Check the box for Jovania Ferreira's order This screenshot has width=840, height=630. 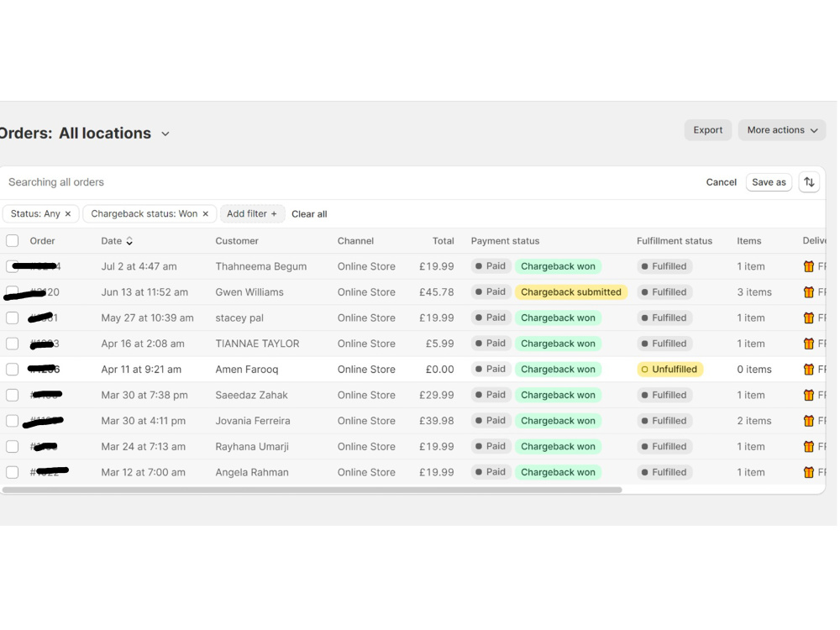pyautogui.click(x=13, y=421)
